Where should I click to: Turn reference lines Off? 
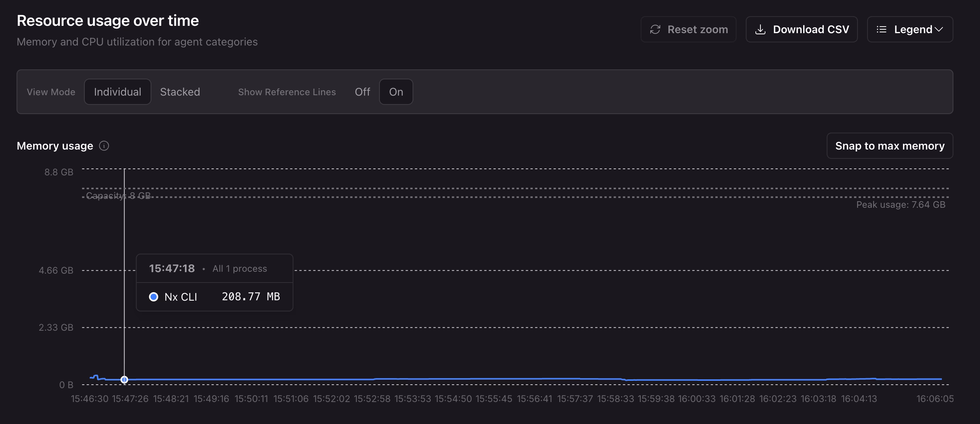(x=362, y=92)
